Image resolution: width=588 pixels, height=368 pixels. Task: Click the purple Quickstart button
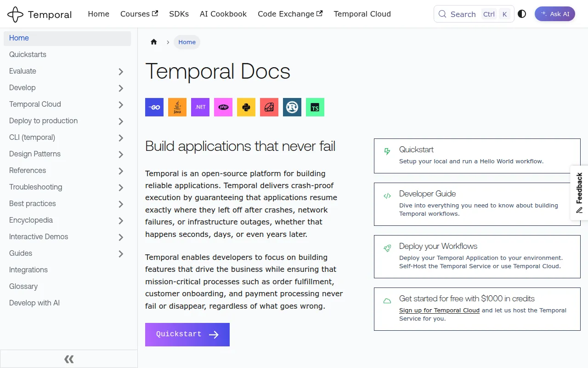point(187,334)
